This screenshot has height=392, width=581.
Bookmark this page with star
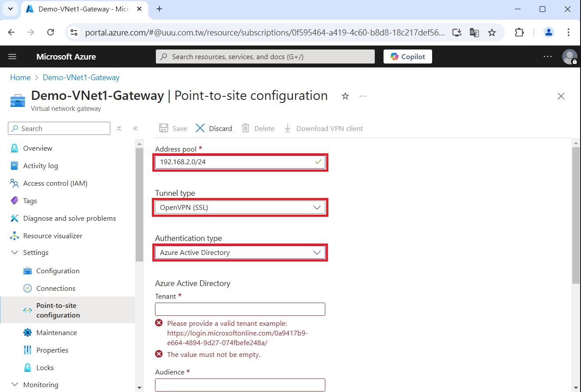(492, 32)
